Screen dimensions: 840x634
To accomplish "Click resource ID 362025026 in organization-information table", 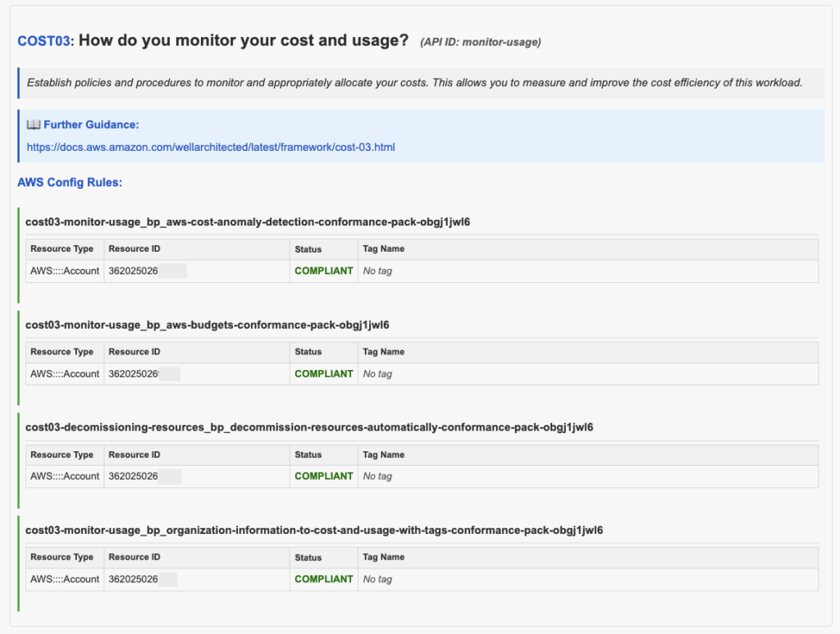I will coord(134,579).
